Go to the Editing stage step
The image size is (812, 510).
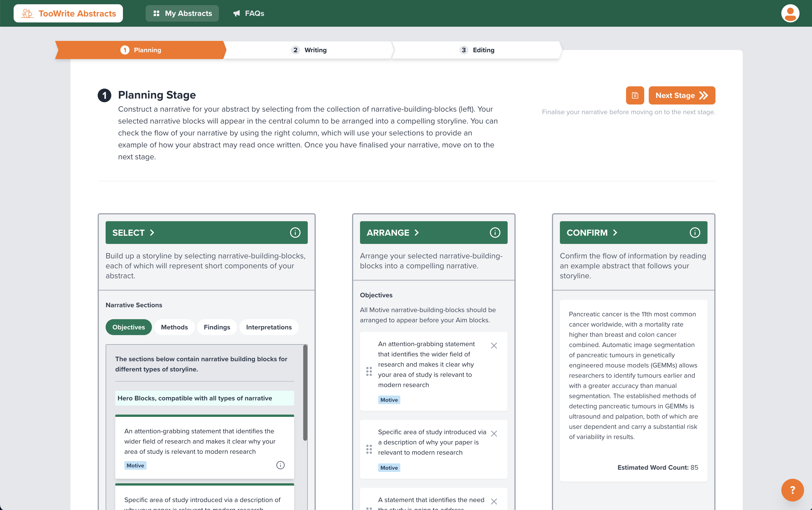pyautogui.click(x=477, y=50)
